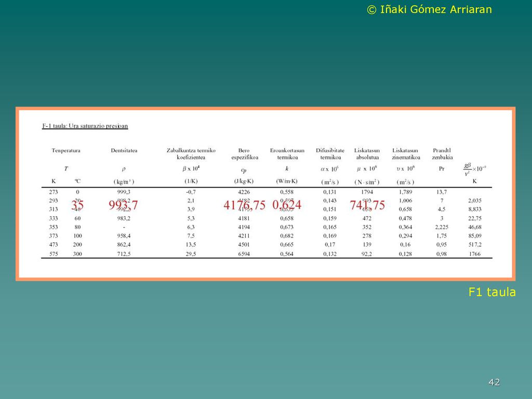Click the copyright text Iñaki Gómez Arriaran
Image resolution: width=532 pixels, height=399 pixels.
pos(429,9)
